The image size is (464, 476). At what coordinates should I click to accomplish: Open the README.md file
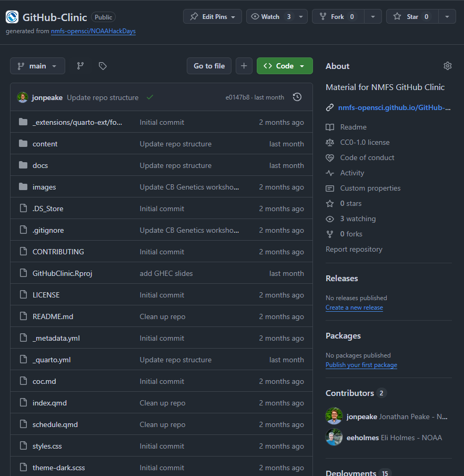pyautogui.click(x=53, y=316)
